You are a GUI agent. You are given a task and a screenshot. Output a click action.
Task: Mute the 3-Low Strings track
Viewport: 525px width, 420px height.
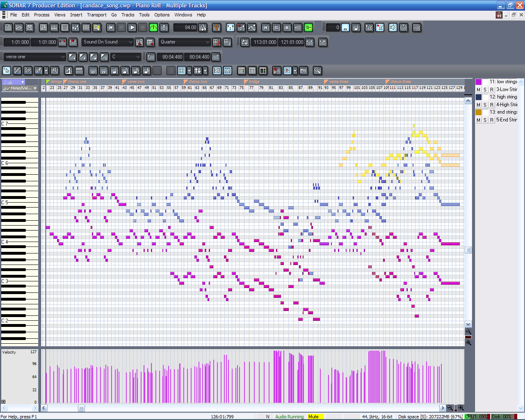(x=478, y=89)
